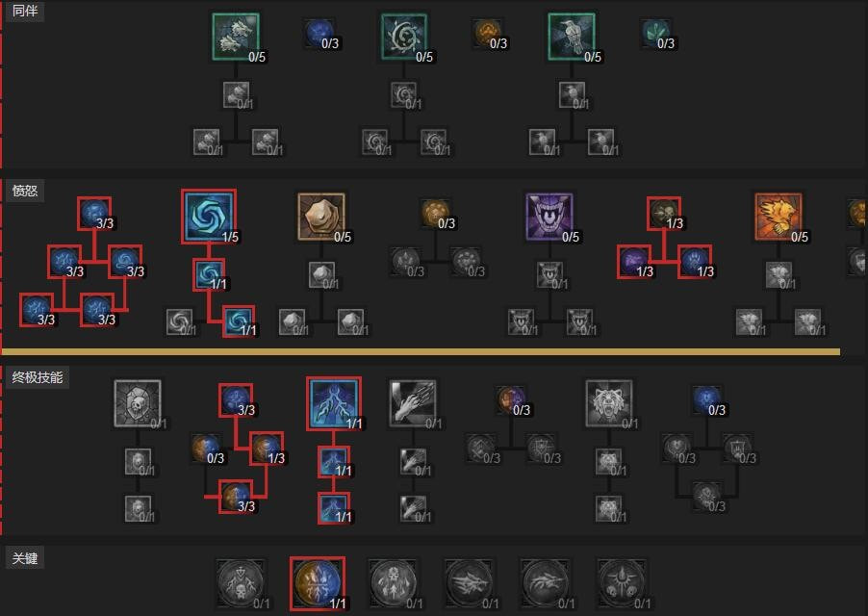Click the 愤怒 section label
868x616 pixels.
(x=25, y=191)
